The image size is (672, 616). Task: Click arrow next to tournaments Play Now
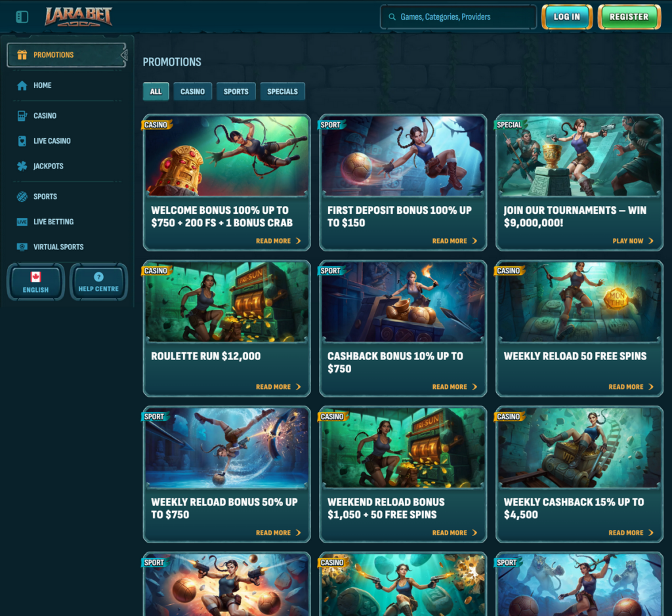pyautogui.click(x=651, y=241)
